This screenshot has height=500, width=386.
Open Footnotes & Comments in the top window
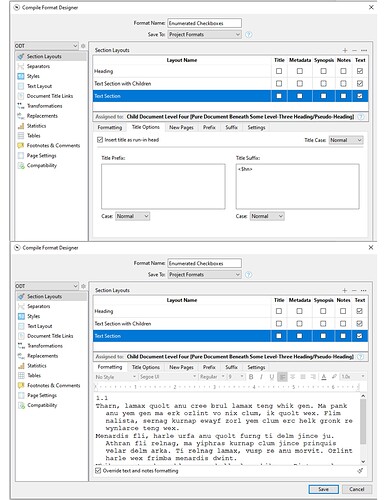pos(53,146)
